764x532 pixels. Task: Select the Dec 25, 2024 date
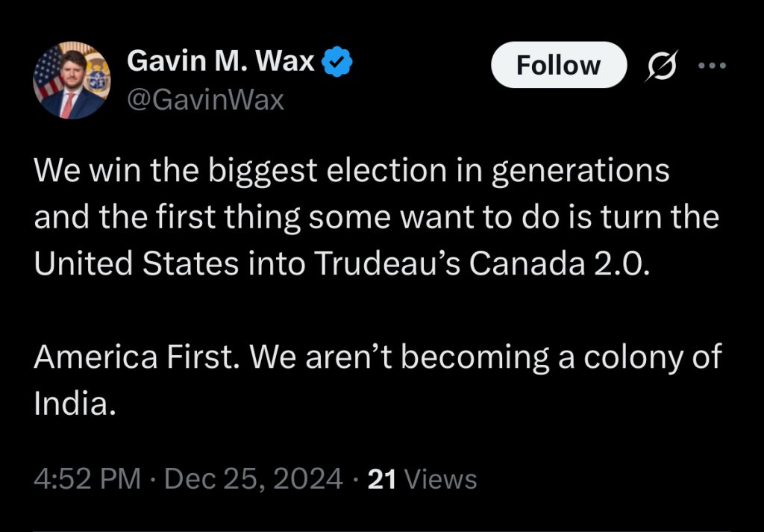[253, 478]
